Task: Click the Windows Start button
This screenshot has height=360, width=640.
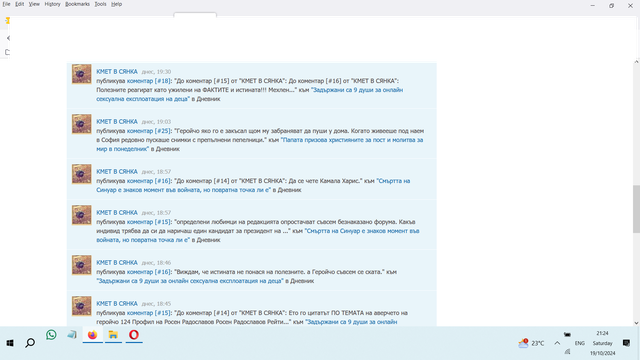Action: coord(10,343)
